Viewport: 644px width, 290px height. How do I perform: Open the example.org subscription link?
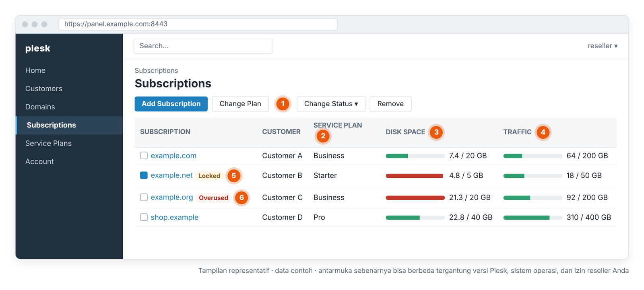click(172, 197)
